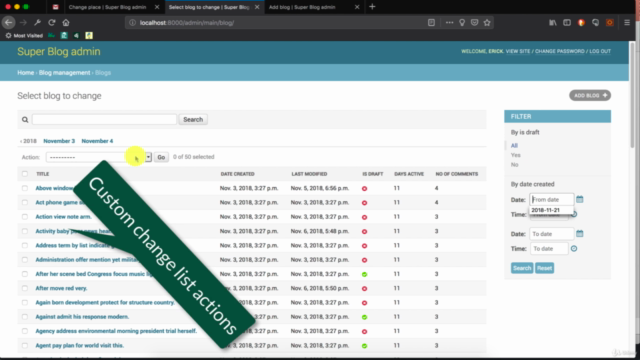
Task: Open the page actions three-dot menu
Action: pyautogui.click(x=449, y=23)
